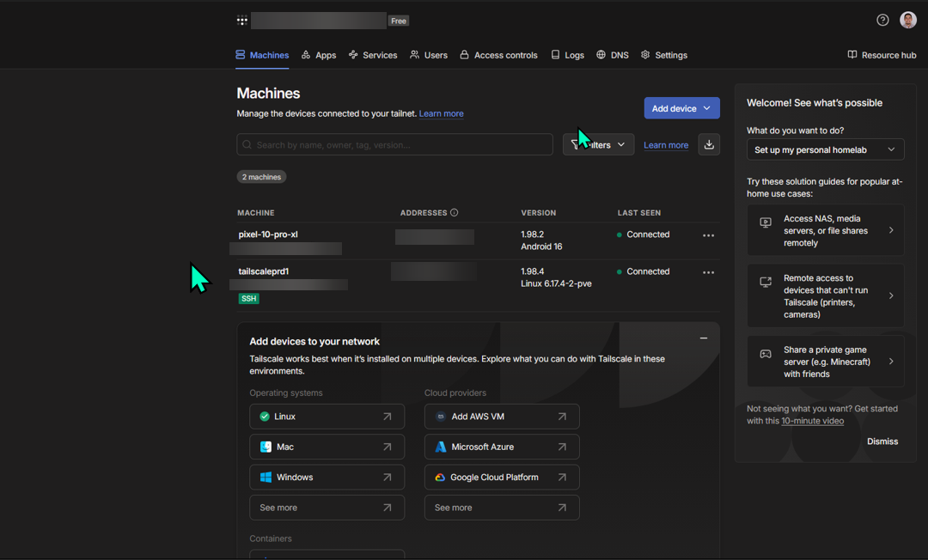
Task: Switch to the Services tab
Action: [x=373, y=55]
